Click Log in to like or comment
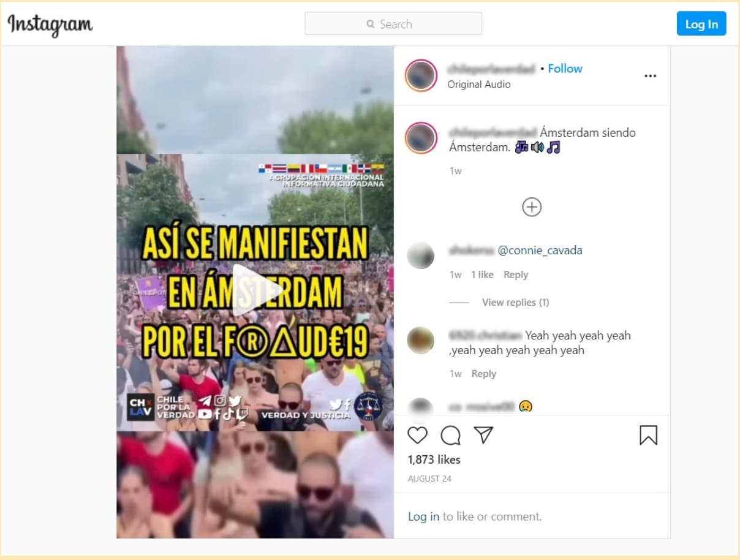 [424, 516]
